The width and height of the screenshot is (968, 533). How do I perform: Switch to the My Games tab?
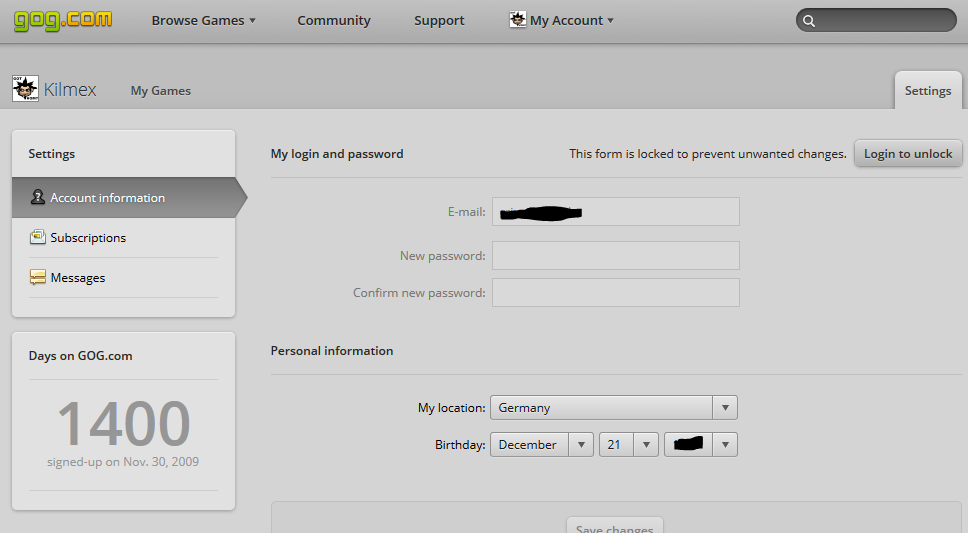click(161, 91)
